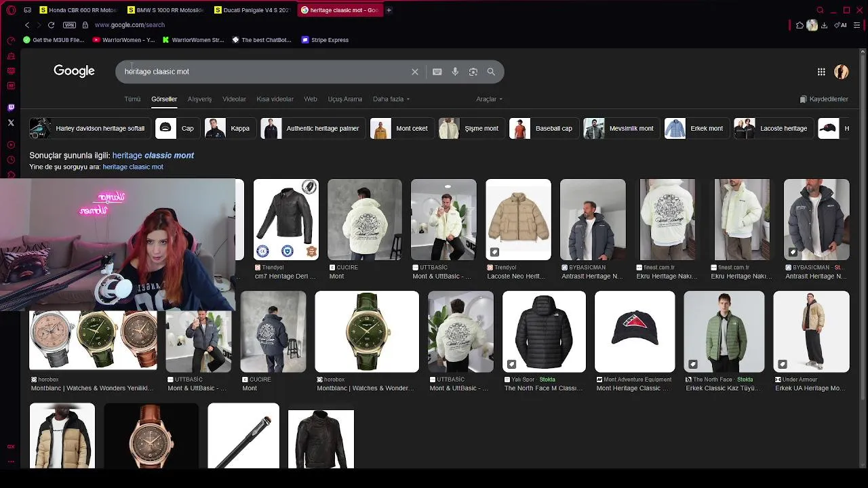Go back to the previous page
Screen dimensions: 868x488
(27, 25)
